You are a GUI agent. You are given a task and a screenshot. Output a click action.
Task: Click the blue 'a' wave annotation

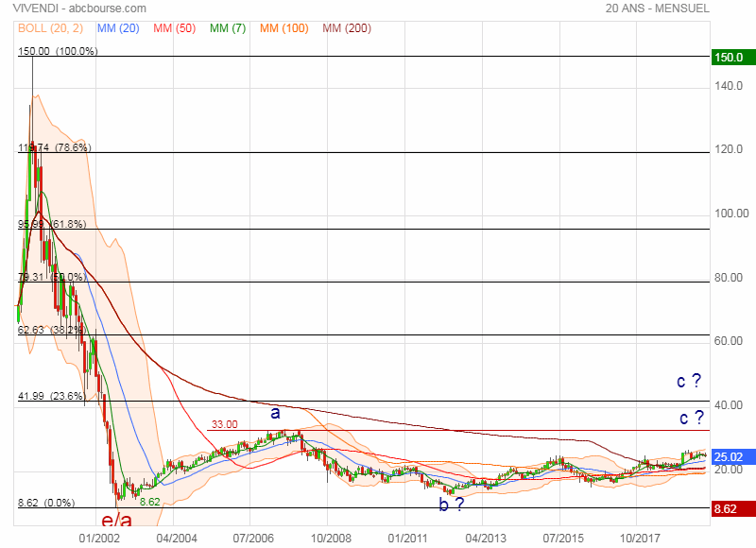point(275,414)
